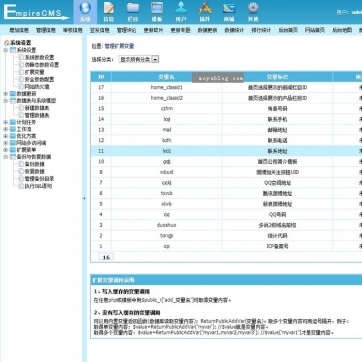The image size is (362, 362).
Task: Open 网站首页 in the shortcut menu bar
Action: coord(315,30)
